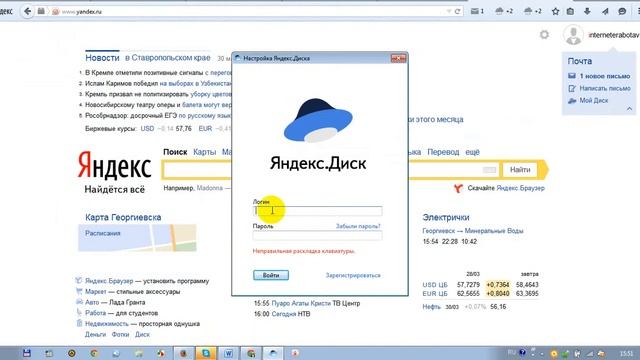Open the chat bubble toolbar icon
The width and height of the screenshot is (640, 360).
pos(622,11)
